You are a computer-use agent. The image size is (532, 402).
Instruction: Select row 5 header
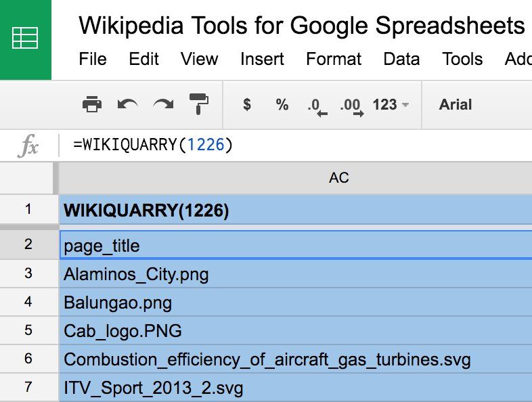[28, 330]
